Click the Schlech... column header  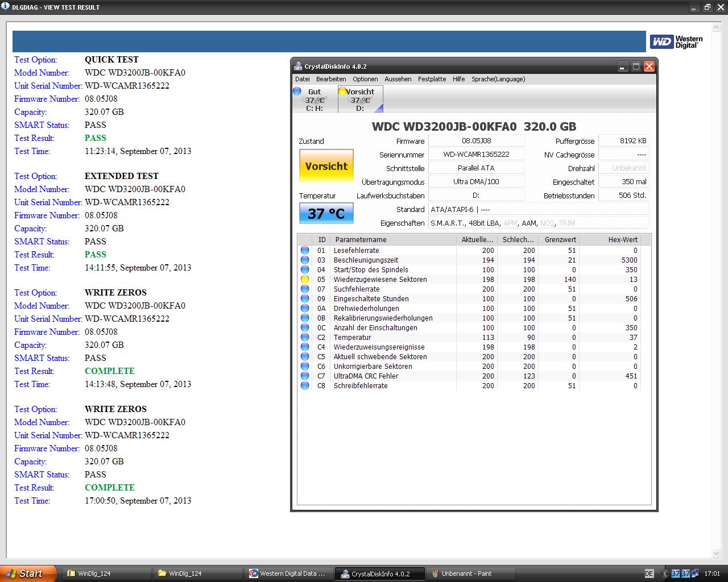(518, 240)
